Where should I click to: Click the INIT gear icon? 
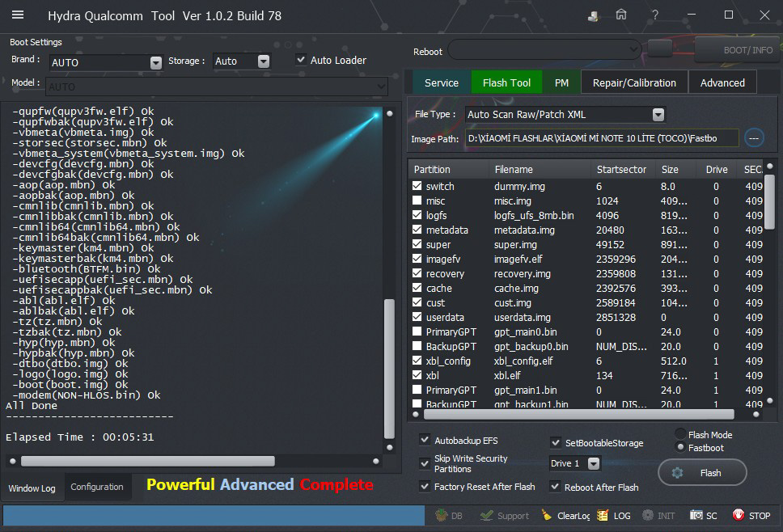[648, 515]
